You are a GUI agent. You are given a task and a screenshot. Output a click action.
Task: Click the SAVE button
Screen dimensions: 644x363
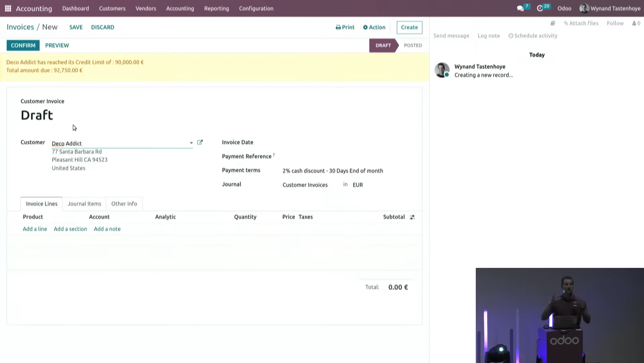[76, 27]
